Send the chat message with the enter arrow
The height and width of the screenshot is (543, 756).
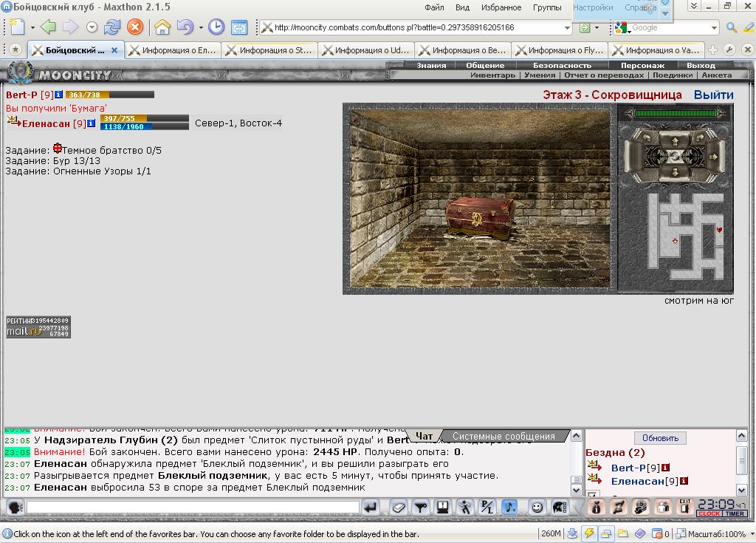pos(371,508)
